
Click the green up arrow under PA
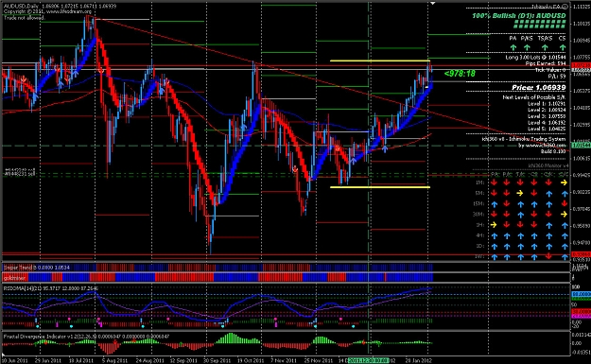[513, 47]
